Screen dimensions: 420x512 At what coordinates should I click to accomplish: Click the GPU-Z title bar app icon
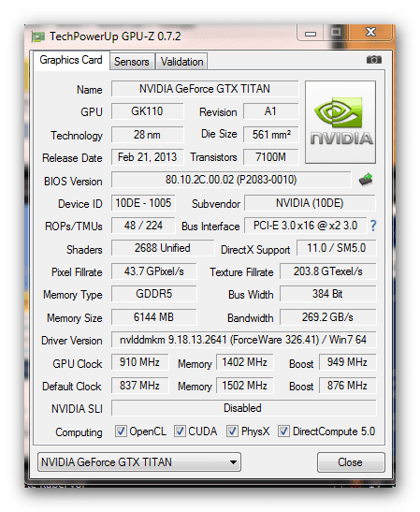click(x=38, y=37)
